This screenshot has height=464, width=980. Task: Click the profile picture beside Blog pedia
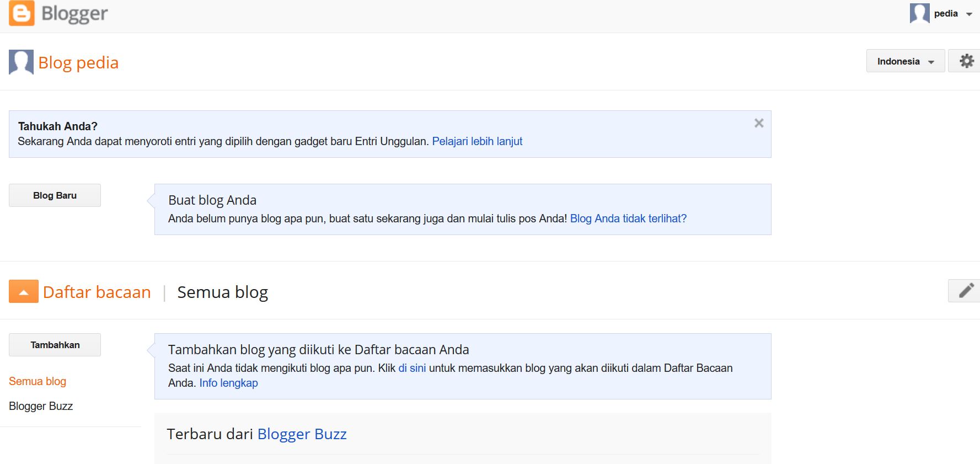[x=21, y=62]
